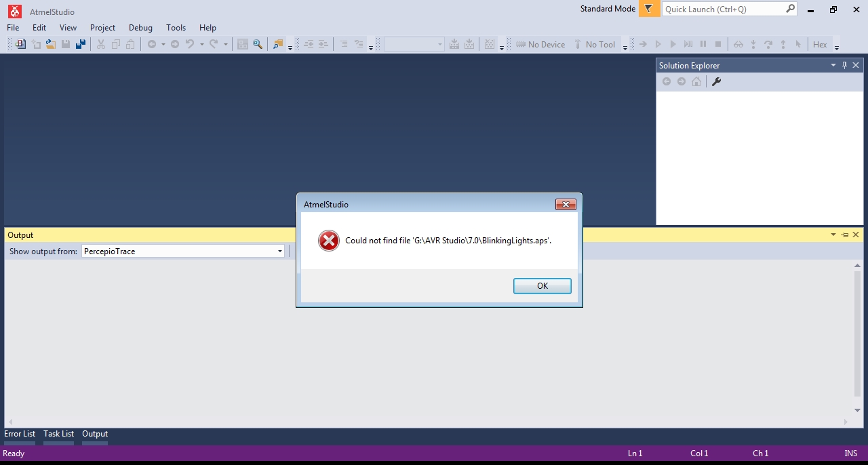This screenshot has width=868, height=465.
Task: Open the Edit menu
Action: pyautogui.click(x=39, y=28)
